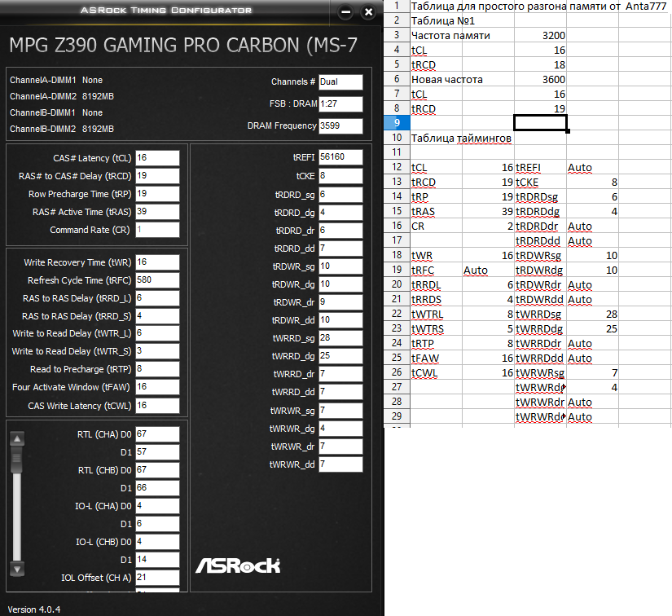Click the Write Recovery Time (tWR) field

pos(157,262)
